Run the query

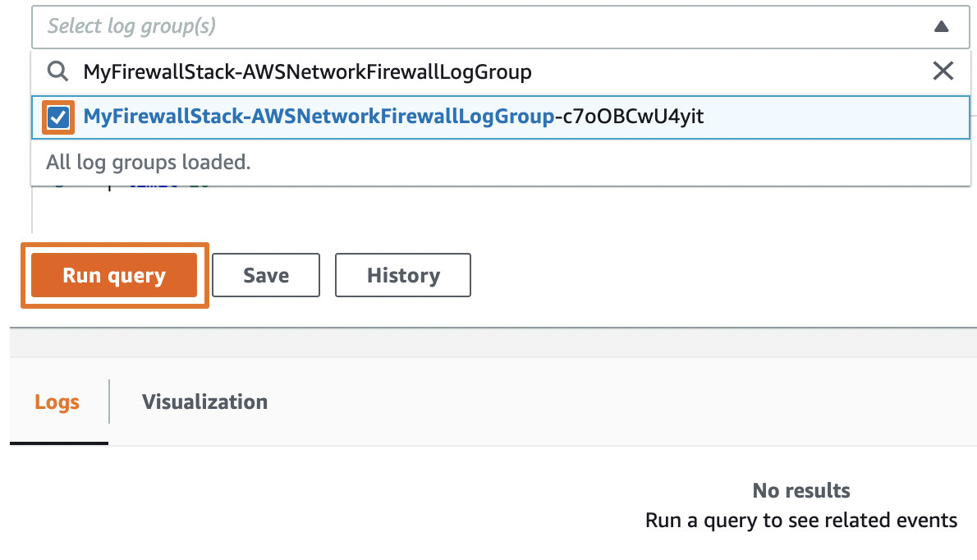[114, 275]
